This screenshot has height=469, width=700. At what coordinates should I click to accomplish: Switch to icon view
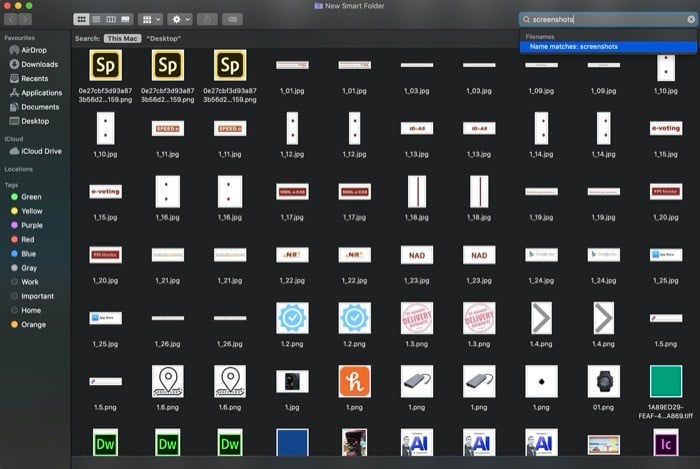[81, 19]
